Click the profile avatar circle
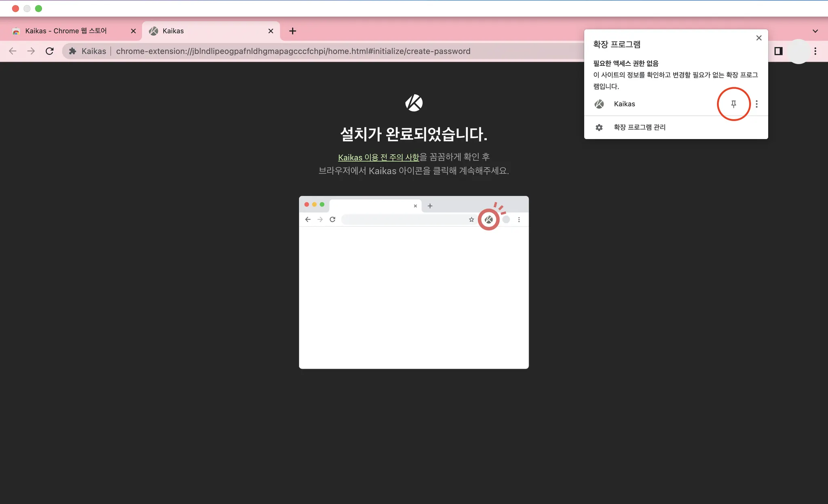 click(x=798, y=51)
